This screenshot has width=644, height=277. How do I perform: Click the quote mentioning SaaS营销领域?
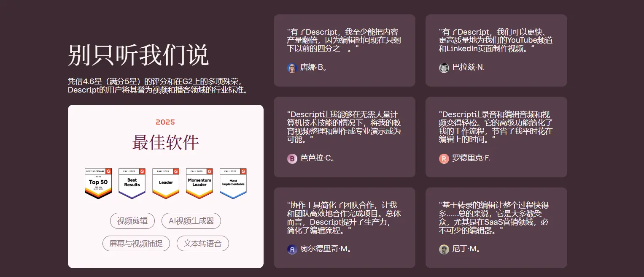494,218
